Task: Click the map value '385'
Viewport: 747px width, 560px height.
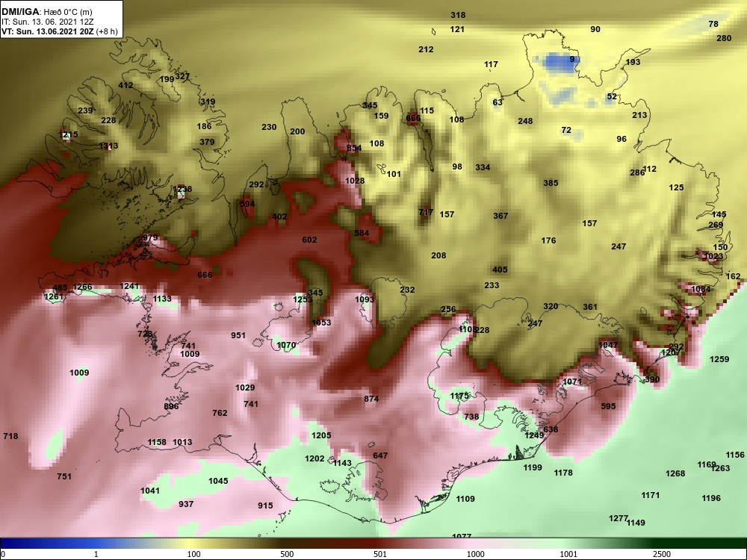Action: [551, 183]
